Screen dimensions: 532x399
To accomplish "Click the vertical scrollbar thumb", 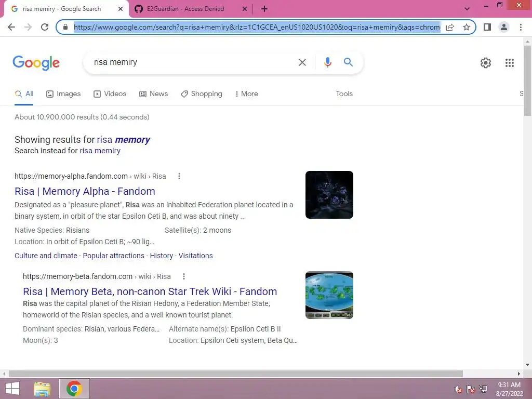I will [x=527, y=81].
